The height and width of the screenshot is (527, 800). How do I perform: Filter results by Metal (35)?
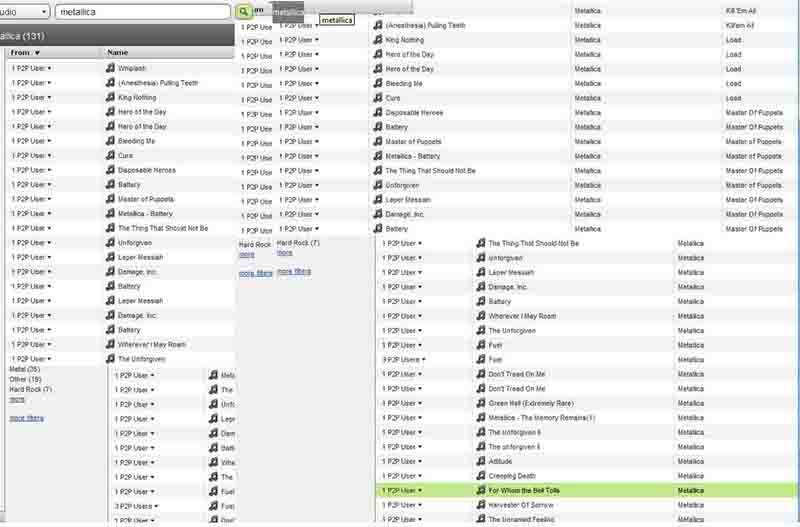click(x=25, y=369)
